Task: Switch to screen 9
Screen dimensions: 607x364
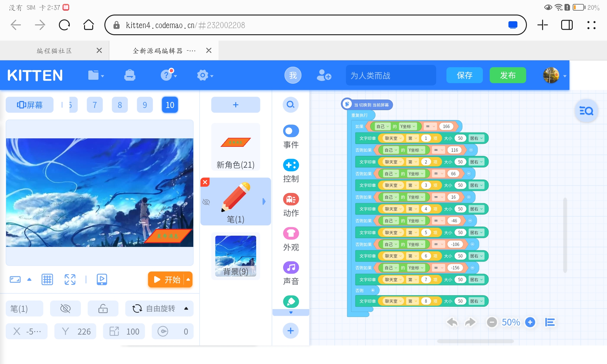Action: point(145,105)
